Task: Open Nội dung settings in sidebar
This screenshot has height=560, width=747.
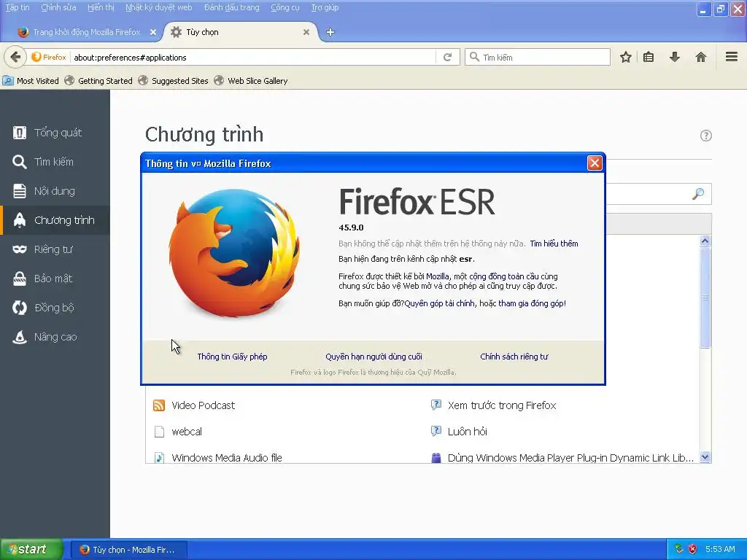Action: 55,191
